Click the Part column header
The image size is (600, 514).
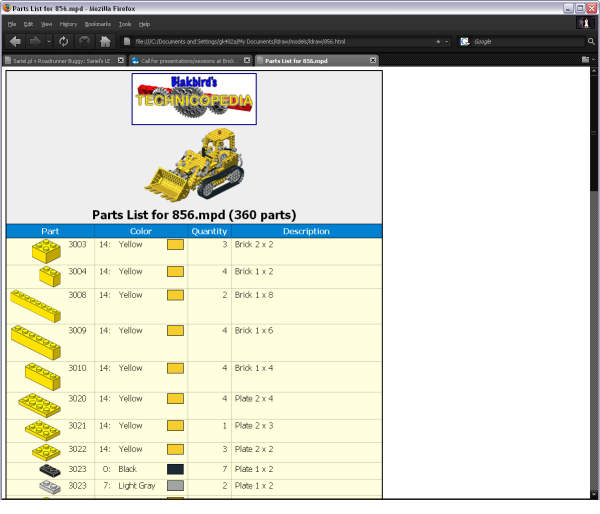point(50,231)
